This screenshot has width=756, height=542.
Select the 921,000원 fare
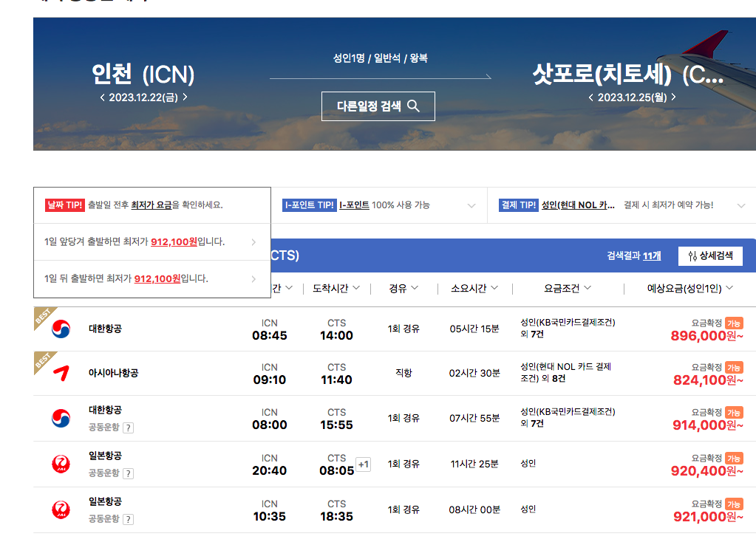(x=708, y=516)
